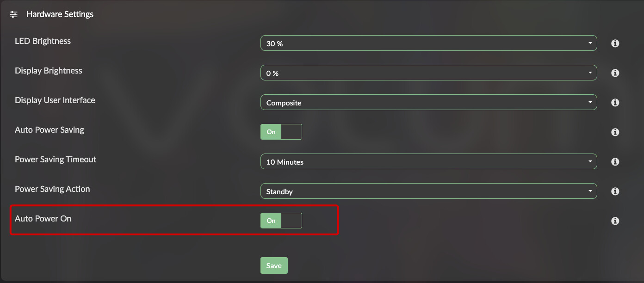Open the Standby action dropdown
The width and height of the screenshot is (644, 283).
[x=428, y=191]
